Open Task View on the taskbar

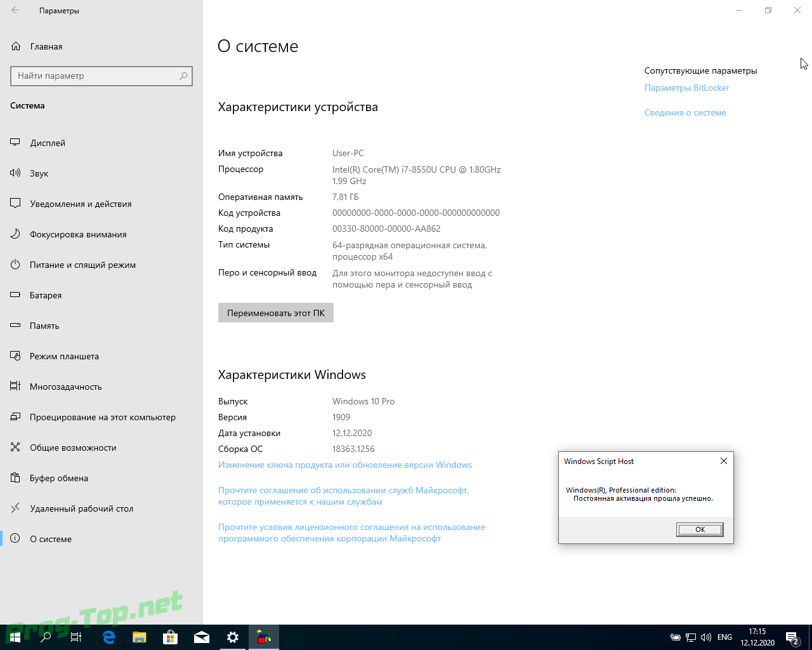pos(76,637)
